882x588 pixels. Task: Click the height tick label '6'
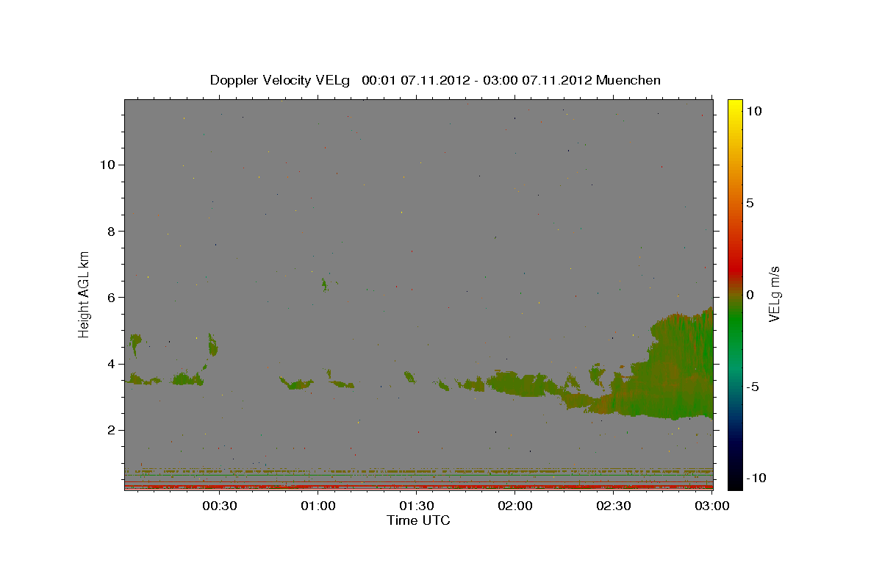[112, 297]
